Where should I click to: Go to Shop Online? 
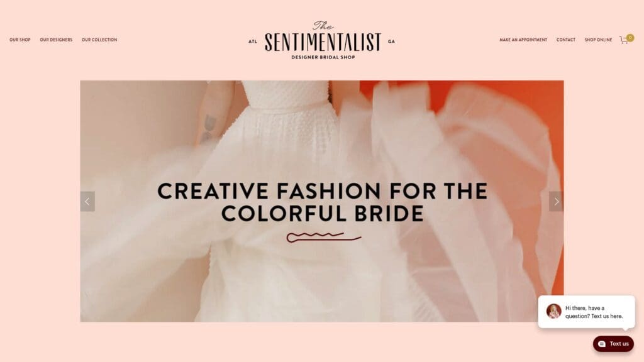[x=598, y=40]
